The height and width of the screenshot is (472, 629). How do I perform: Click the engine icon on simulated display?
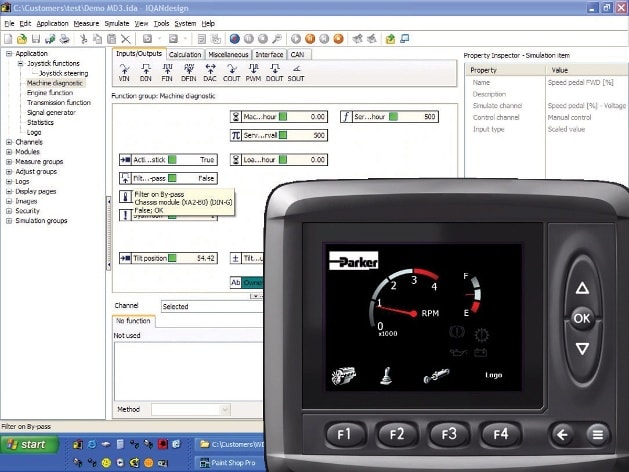(343, 376)
